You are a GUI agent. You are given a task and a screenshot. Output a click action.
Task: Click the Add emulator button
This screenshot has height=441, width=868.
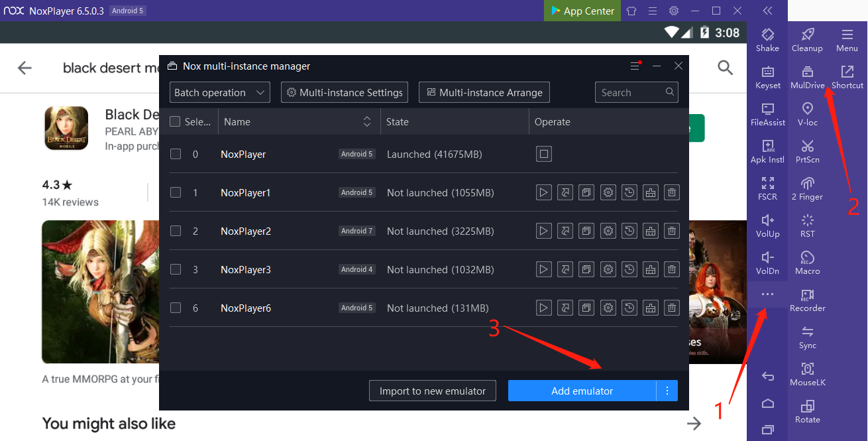(x=582, y=391)
